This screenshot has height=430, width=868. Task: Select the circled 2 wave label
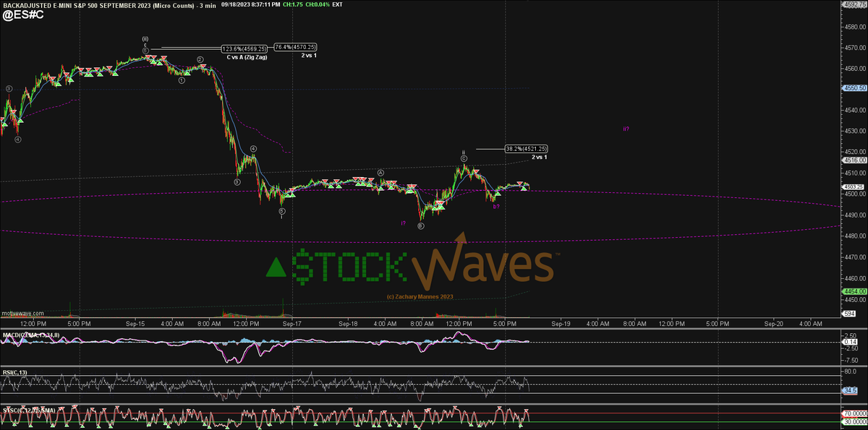tap(200, 60)
